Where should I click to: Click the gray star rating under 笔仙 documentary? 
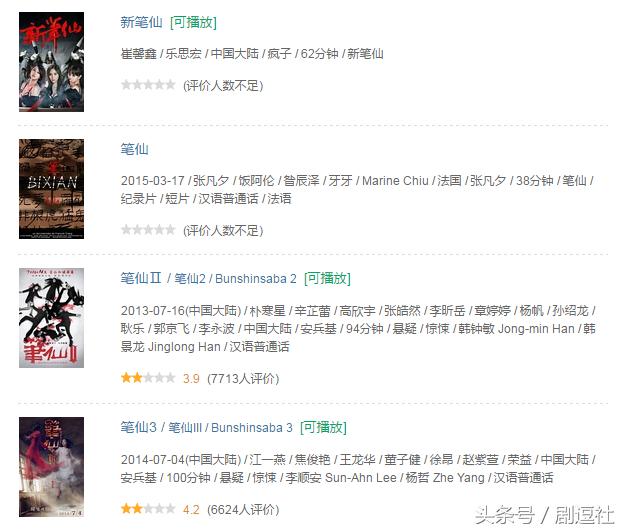(x=148, y=230)
